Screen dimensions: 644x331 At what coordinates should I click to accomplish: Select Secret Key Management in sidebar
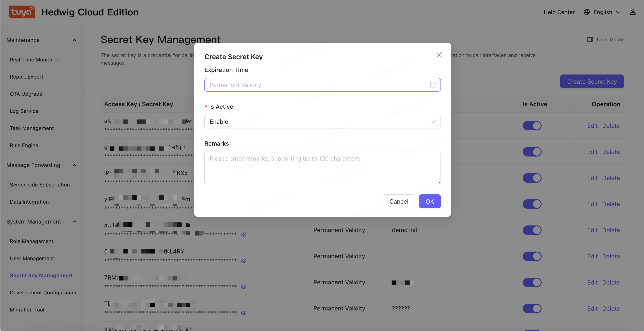click(x=41, y=275)
